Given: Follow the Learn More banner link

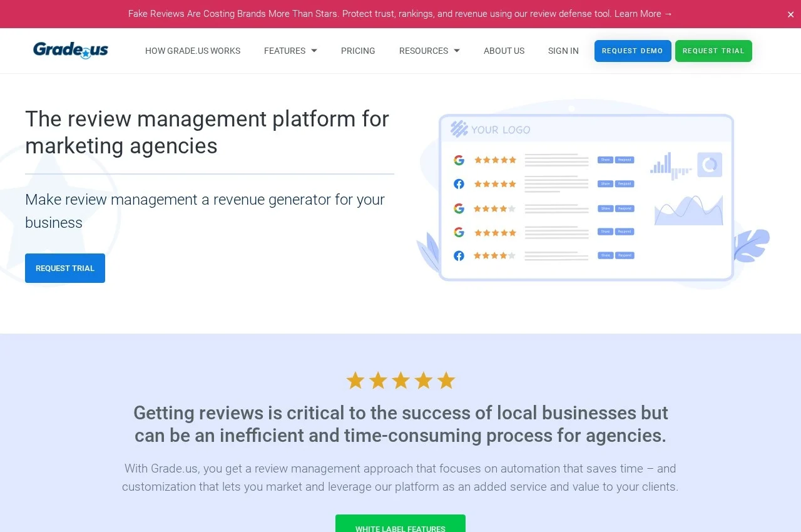Looking at the screenshot, I should (x=643, y=14).
